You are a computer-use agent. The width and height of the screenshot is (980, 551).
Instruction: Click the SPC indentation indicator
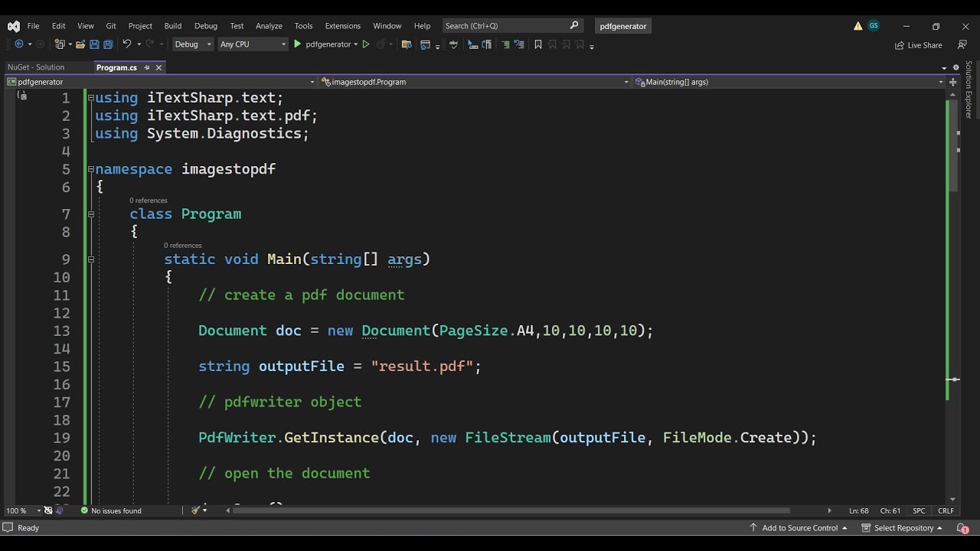coord(919,510)
